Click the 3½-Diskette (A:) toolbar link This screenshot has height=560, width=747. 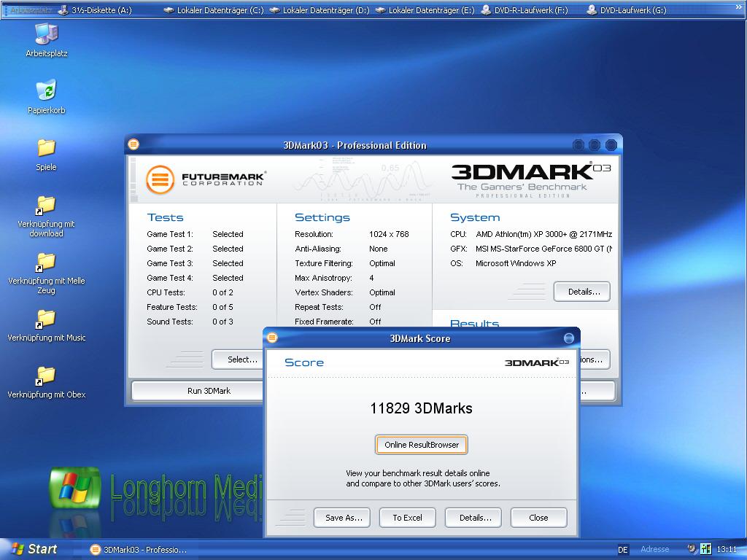pyautogui.click(x=95, y=10)
